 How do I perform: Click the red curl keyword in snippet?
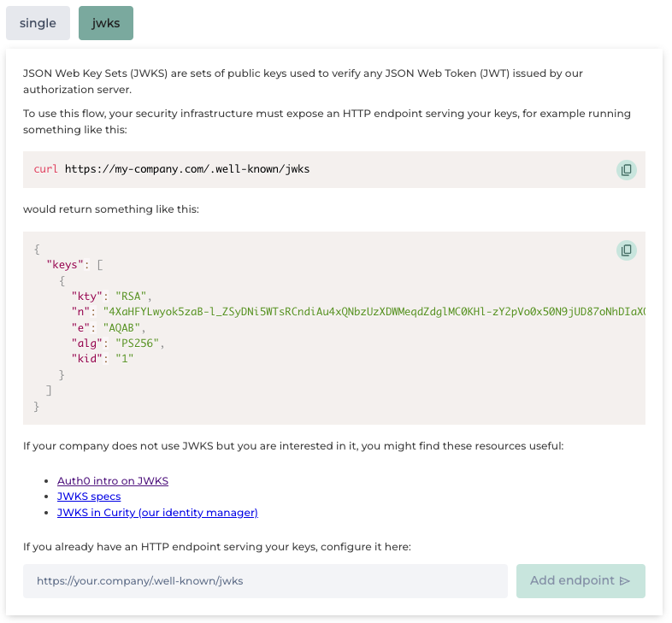click(x=45, y=169)
